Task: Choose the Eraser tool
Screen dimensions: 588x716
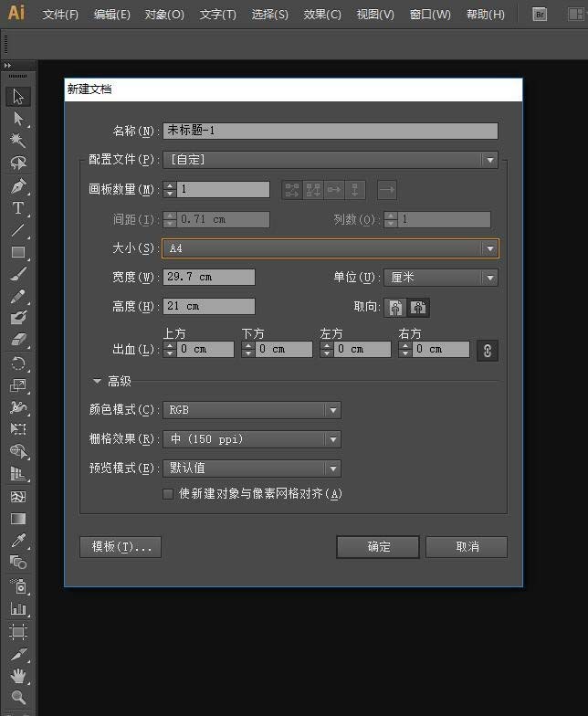Action: [x=18, y=340]
